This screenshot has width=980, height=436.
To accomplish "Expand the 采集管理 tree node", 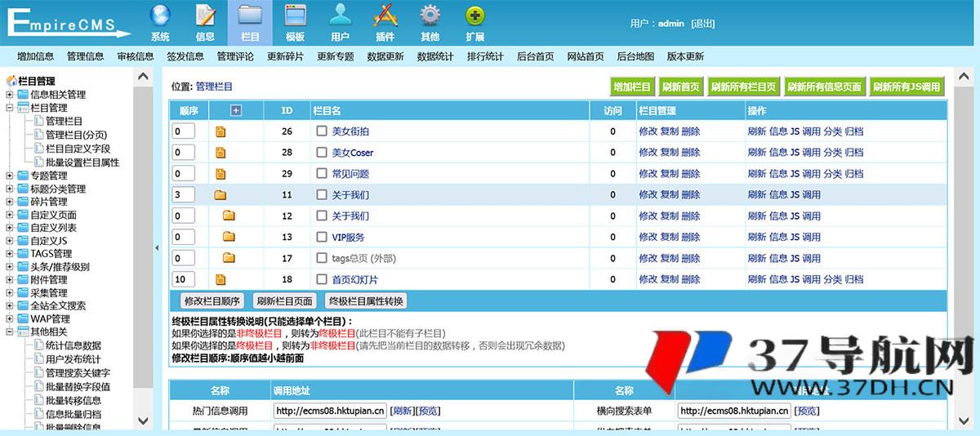I will point(10,293).
